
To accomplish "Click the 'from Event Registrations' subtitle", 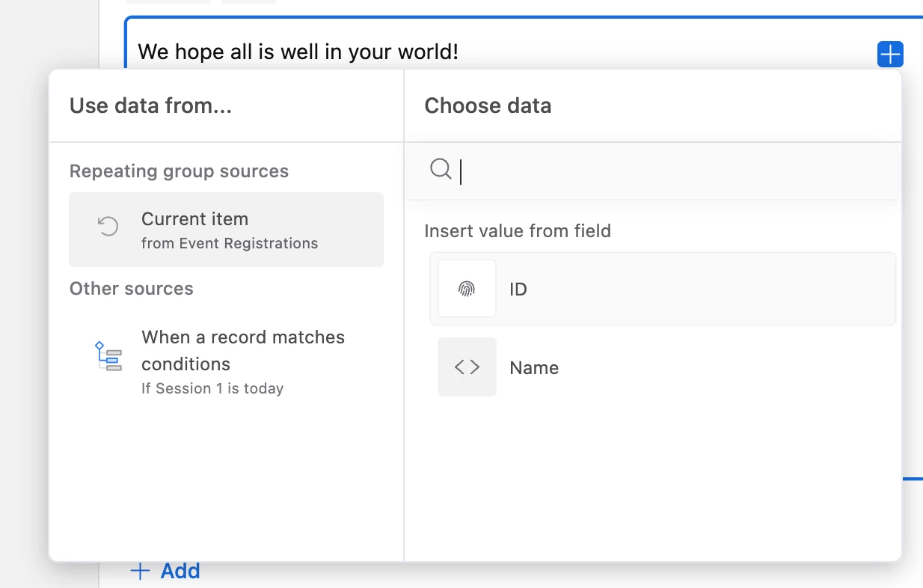I will pos(230,243).
